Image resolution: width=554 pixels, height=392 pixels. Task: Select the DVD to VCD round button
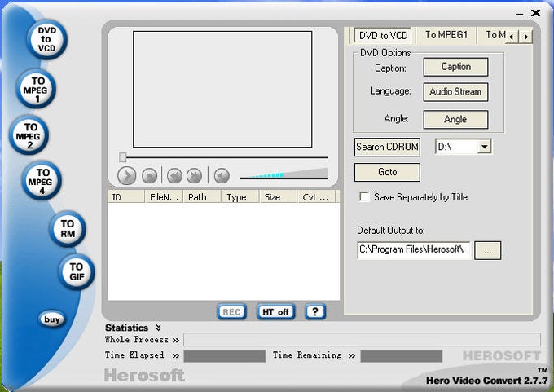(x=46, y=39)
